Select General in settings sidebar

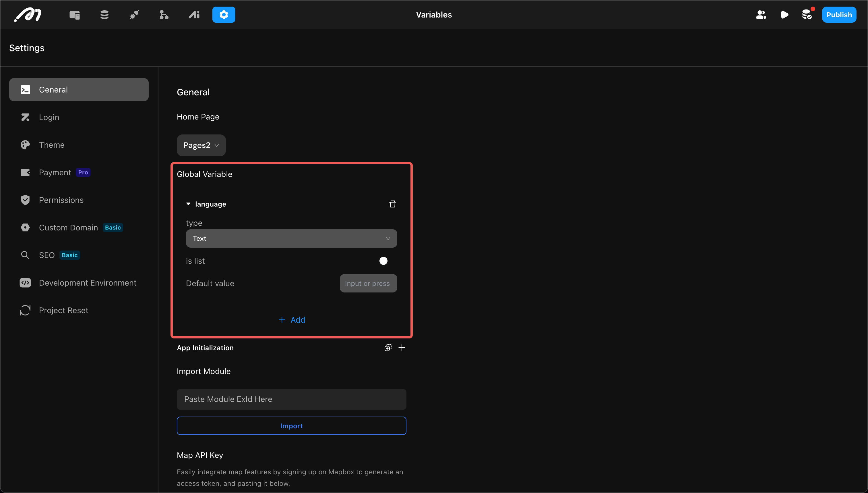tap(79, 90)
